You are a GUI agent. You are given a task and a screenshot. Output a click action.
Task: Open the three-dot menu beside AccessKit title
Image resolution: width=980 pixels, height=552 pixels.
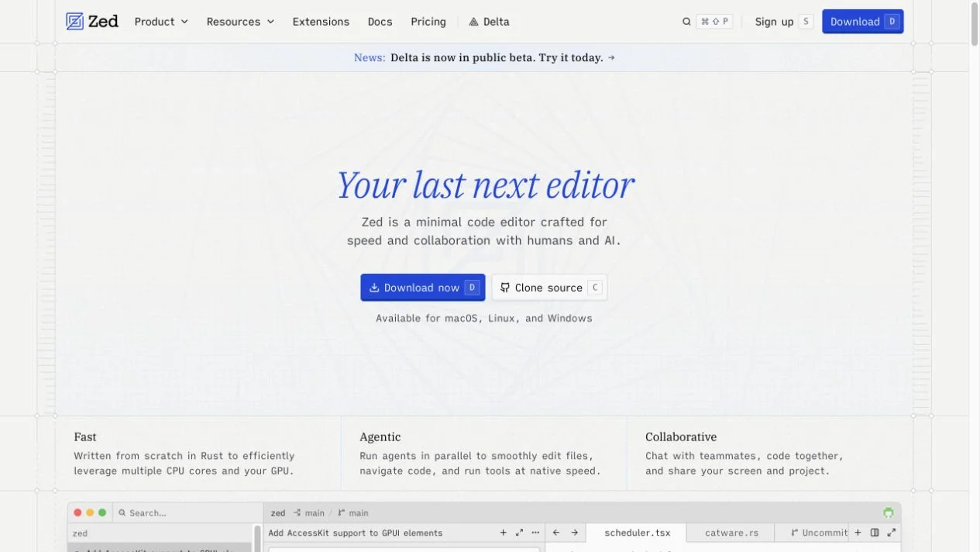[x=535, y=533]
